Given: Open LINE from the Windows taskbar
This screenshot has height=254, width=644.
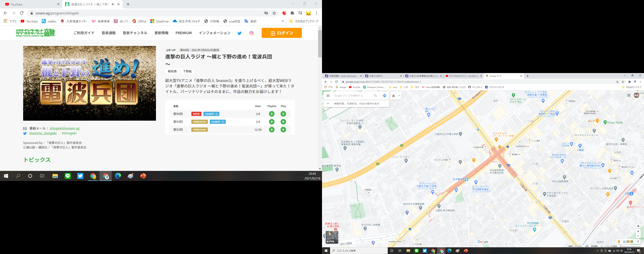Looking at the screenshot, I should click(x=67, y=176).
